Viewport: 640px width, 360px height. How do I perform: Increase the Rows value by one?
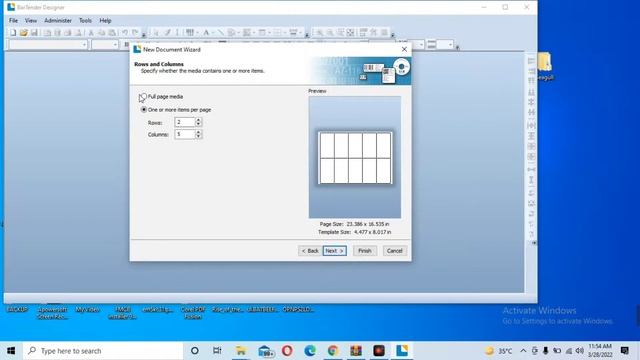tap(198, 120)
